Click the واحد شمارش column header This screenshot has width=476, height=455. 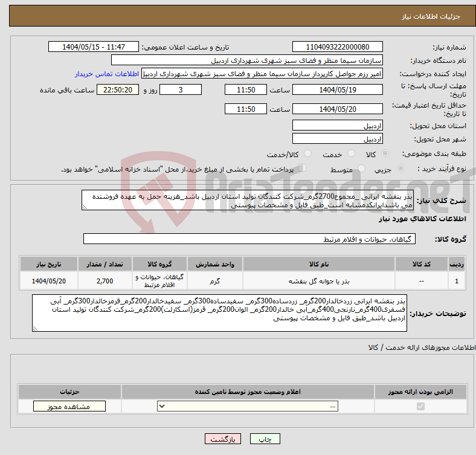(x=215, y=264)
